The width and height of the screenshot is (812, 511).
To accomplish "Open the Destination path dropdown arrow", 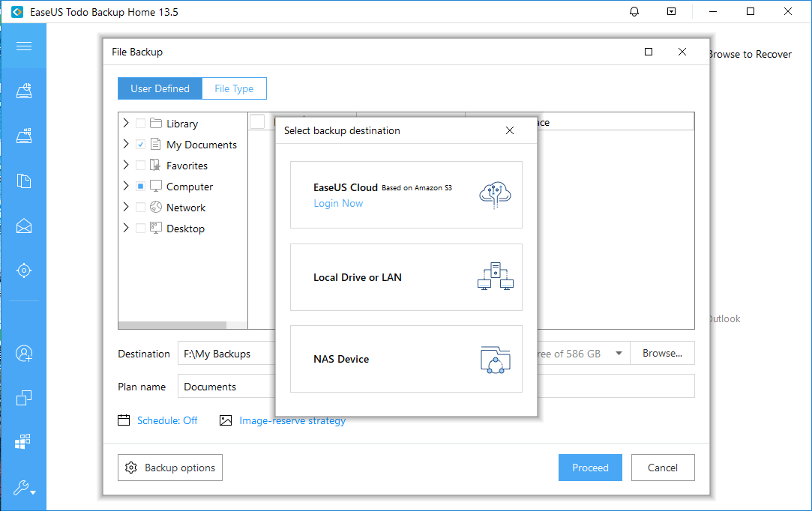I will [619, 354].
